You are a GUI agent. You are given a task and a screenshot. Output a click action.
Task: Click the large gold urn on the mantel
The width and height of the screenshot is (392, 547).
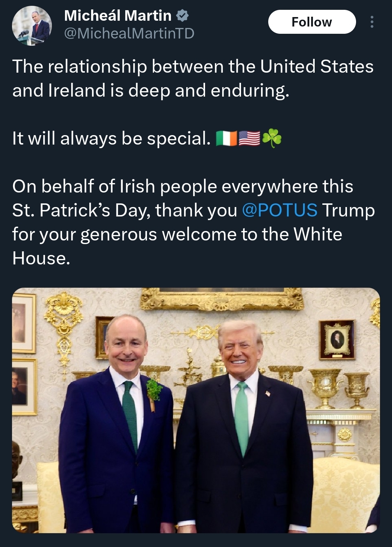[x=325, y=387]
